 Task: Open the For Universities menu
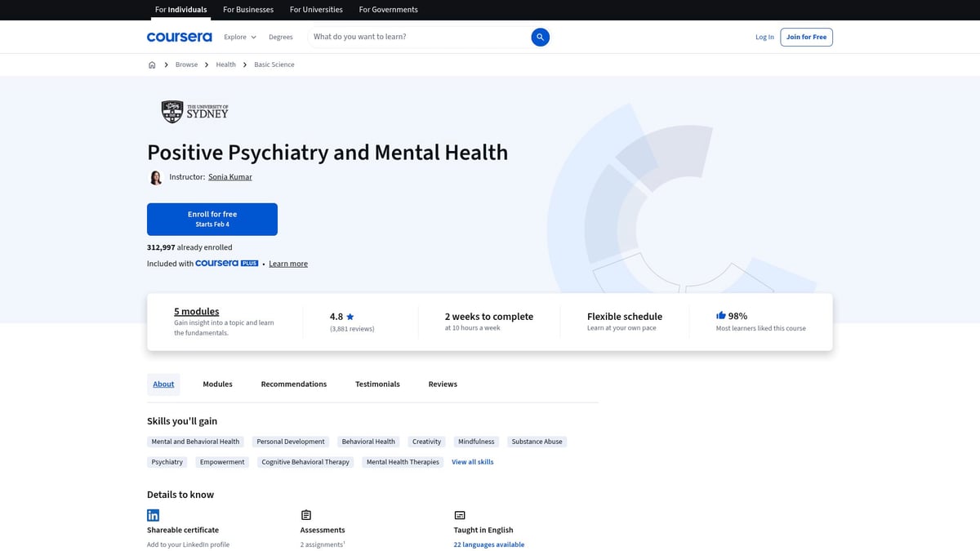coord(316,9)
